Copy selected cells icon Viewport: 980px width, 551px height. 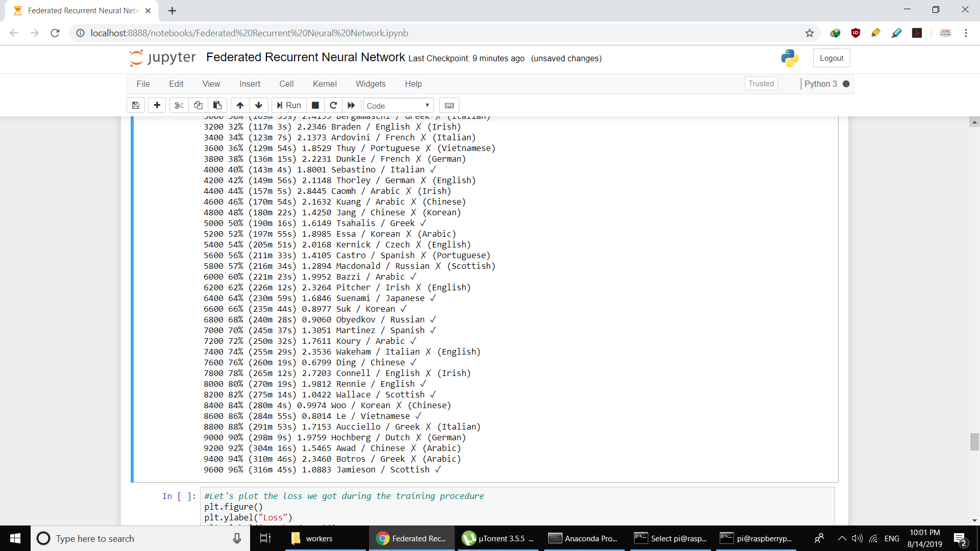(x=198, y=106)
